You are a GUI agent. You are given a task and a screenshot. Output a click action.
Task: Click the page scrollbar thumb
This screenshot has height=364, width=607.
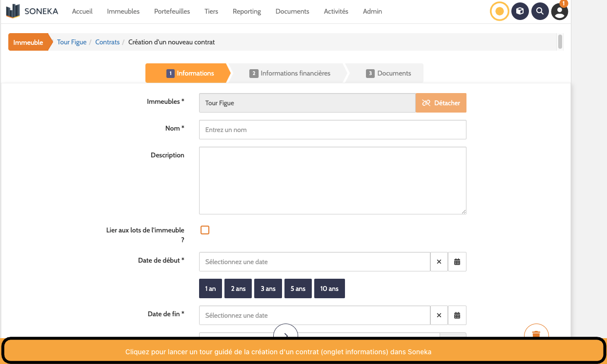[560, 42]
